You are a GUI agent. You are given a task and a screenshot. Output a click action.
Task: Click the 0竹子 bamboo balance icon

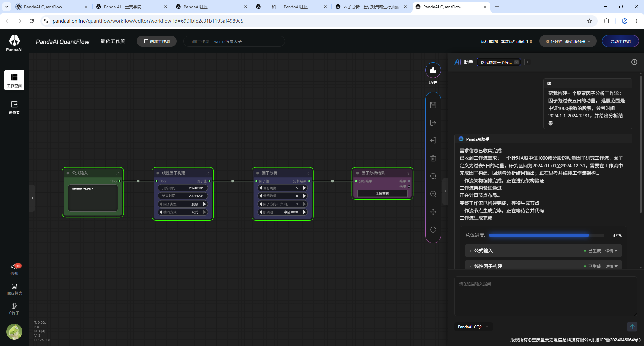(x=14, y=309)
